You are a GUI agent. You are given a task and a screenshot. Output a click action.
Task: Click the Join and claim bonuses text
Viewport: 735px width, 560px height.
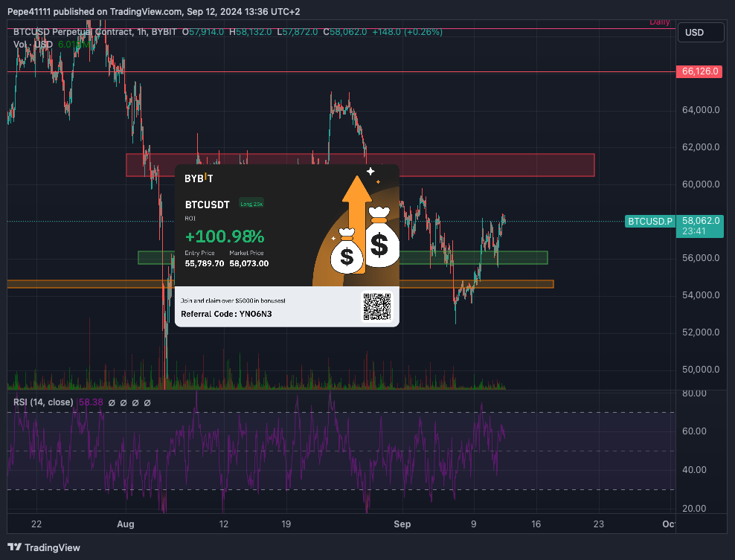[233, 301]
